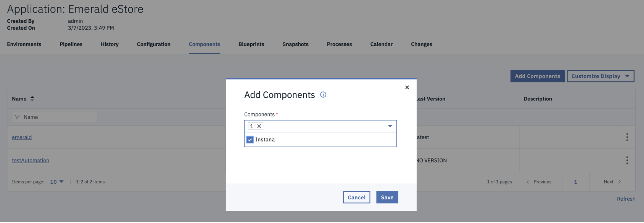Open the Environments tab
Screen dimensions: 644x223
coord(24,44)
